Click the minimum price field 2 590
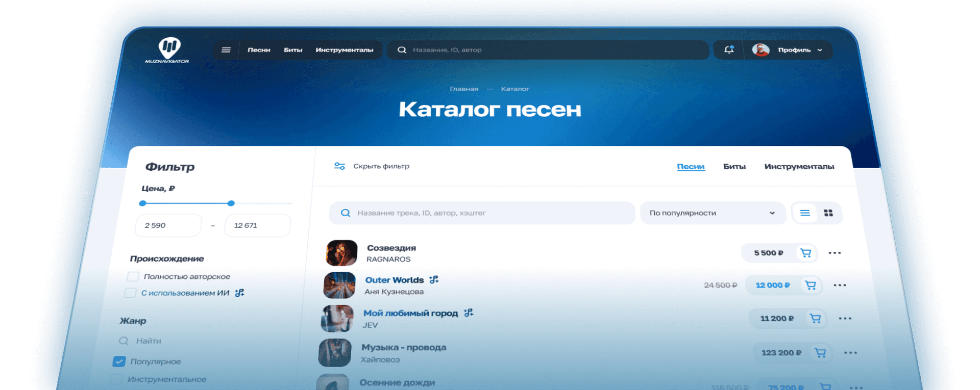Viewport: 980px width, 390px height. coord(168,225)
